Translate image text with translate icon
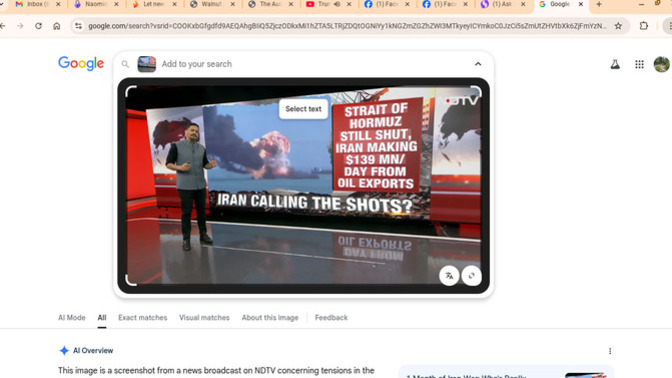Viewport: 672px width, 378px height. (449, 276)
